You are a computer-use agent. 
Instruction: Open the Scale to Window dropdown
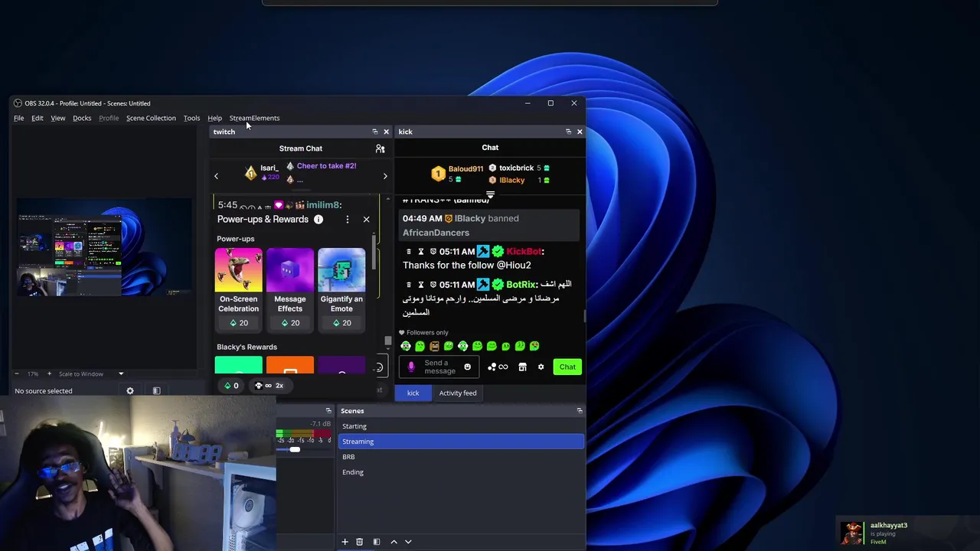[90, 373]
